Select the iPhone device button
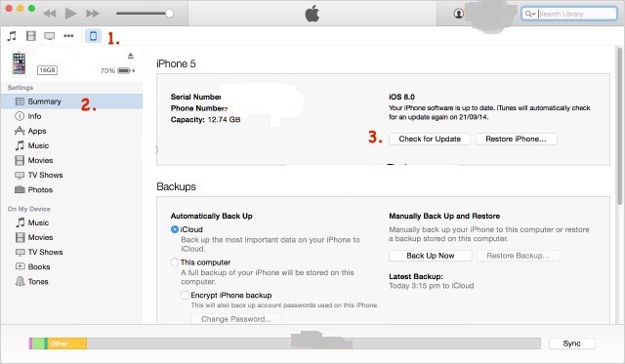 (93, 36)
